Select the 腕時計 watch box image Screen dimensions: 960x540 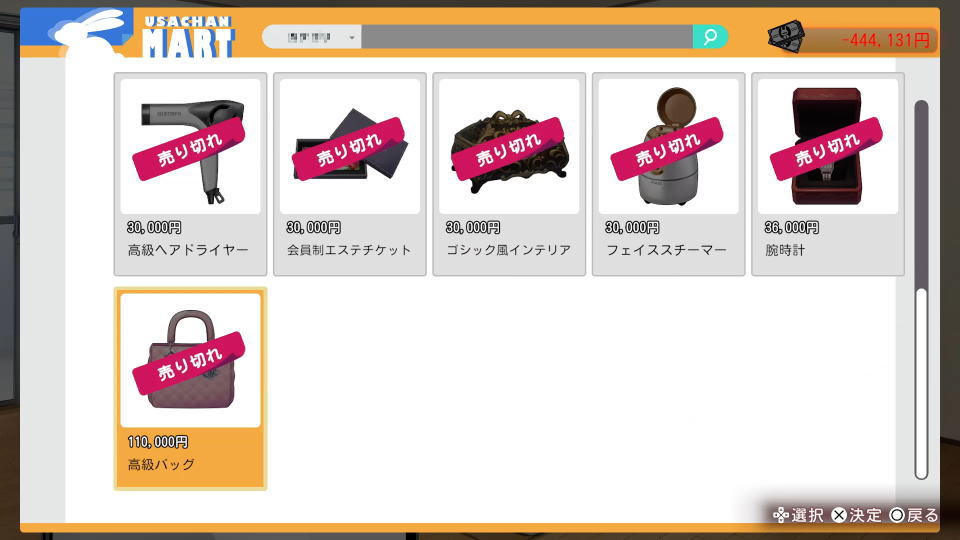[828, 146]
